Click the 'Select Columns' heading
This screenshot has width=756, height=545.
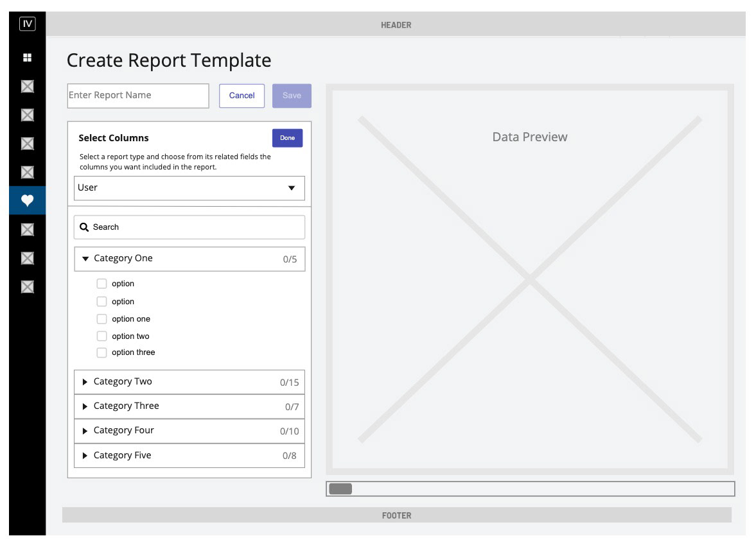pyautogui.click(x=114, y=138)
